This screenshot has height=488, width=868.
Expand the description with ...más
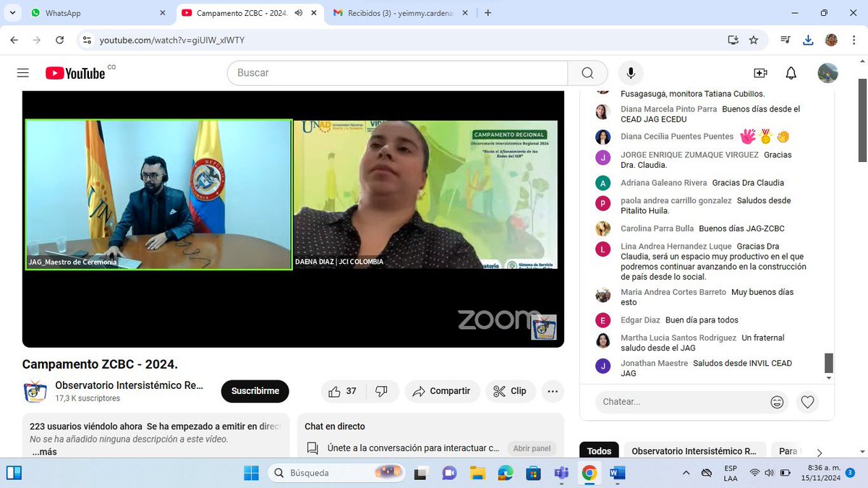point(44,452)
